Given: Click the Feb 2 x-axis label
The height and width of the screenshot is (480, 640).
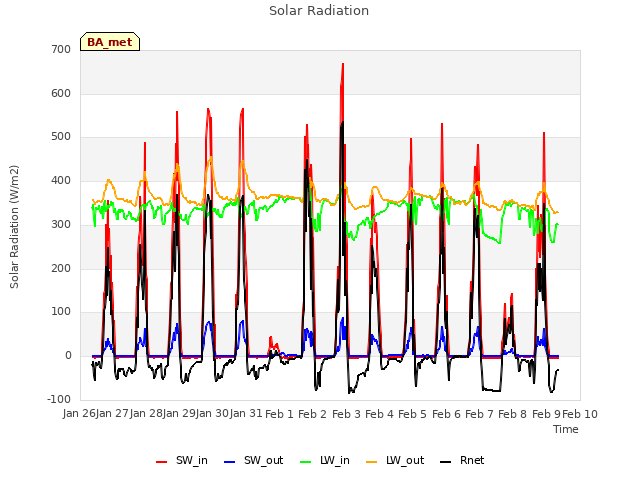Looking at the screenshot, I should [x=313, y=414].
